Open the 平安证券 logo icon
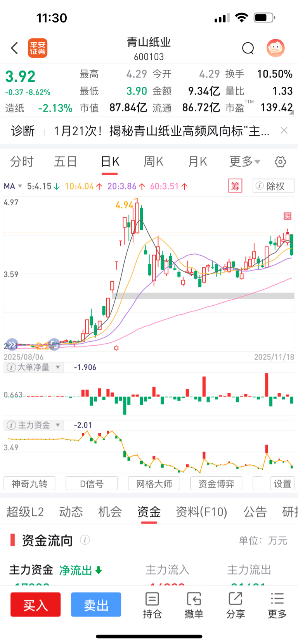 38,48
